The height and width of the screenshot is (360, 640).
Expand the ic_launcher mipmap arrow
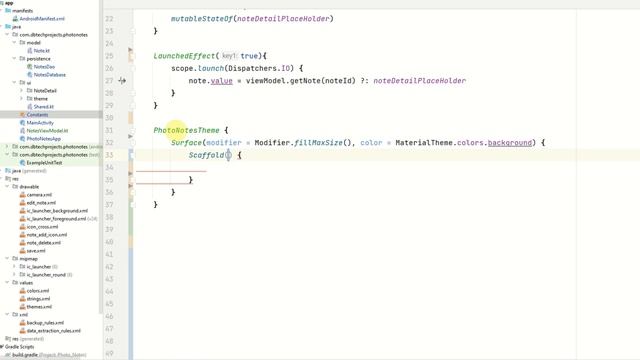(x=14, y=267)
